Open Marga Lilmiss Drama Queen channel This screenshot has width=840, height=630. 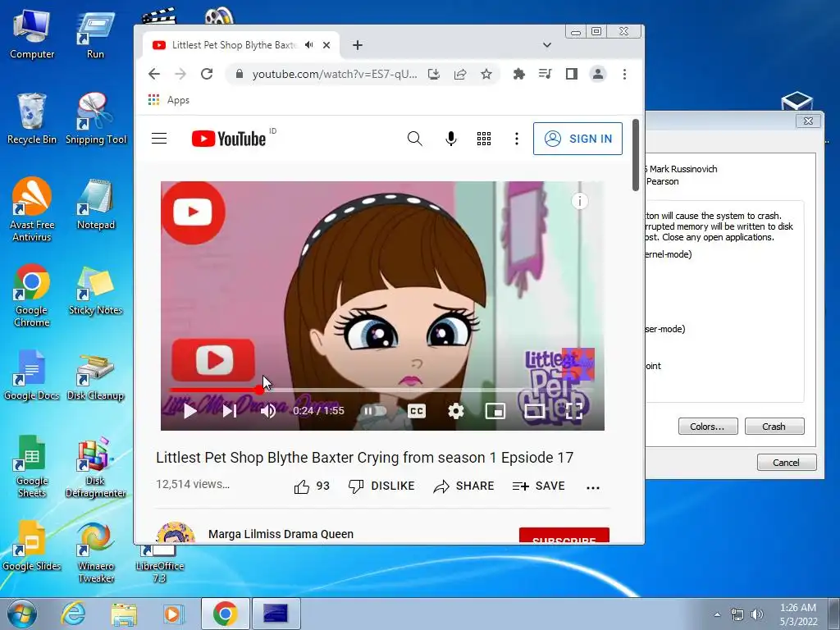point(281,534)
